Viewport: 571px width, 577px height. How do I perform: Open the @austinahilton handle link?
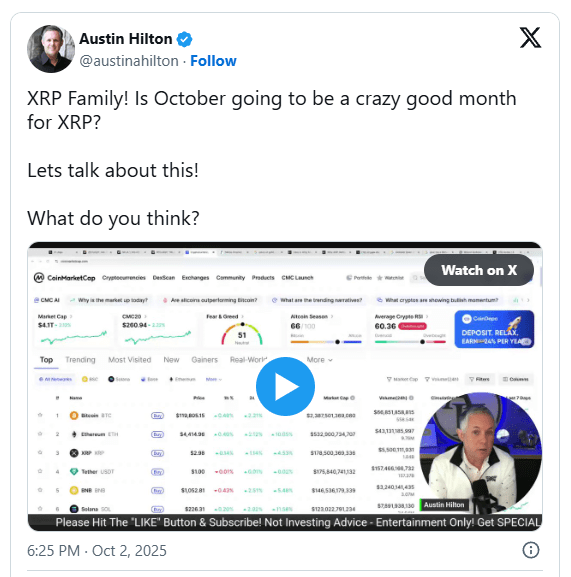click(x=129, y=61)
